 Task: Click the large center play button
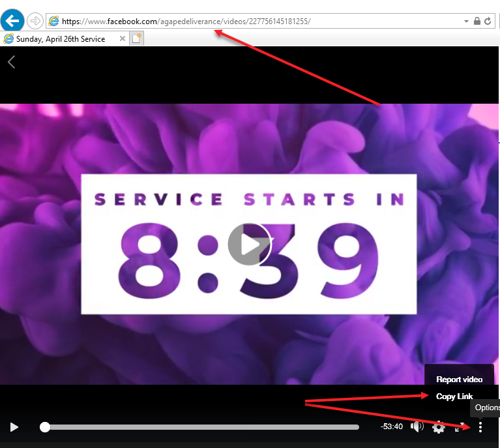pyautogui.click(x=250, y=245)
